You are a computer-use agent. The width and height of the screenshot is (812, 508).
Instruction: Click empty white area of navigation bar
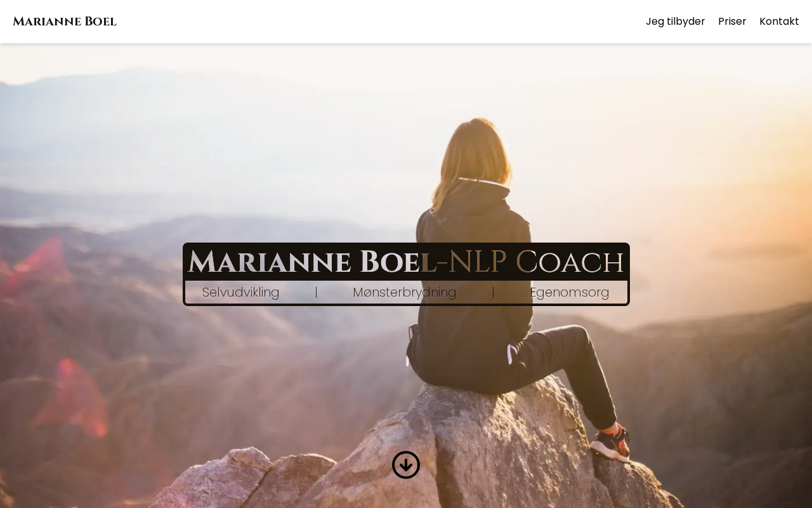381,22
